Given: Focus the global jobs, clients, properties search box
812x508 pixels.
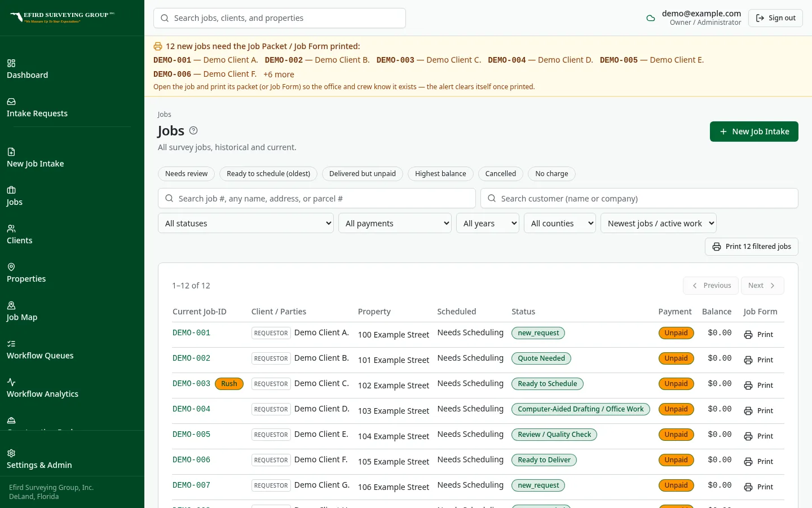Looking at the screenshot, I should point(280,18).
